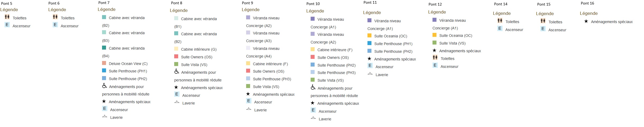Click the Laverie hanger icon under Pont 9
Screen dimensions: 644x127
click(x=249, y=109)
